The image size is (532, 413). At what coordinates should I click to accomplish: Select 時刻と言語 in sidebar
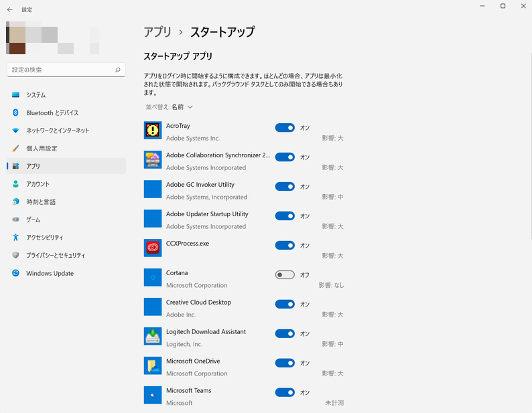click(x=66, y=201)
